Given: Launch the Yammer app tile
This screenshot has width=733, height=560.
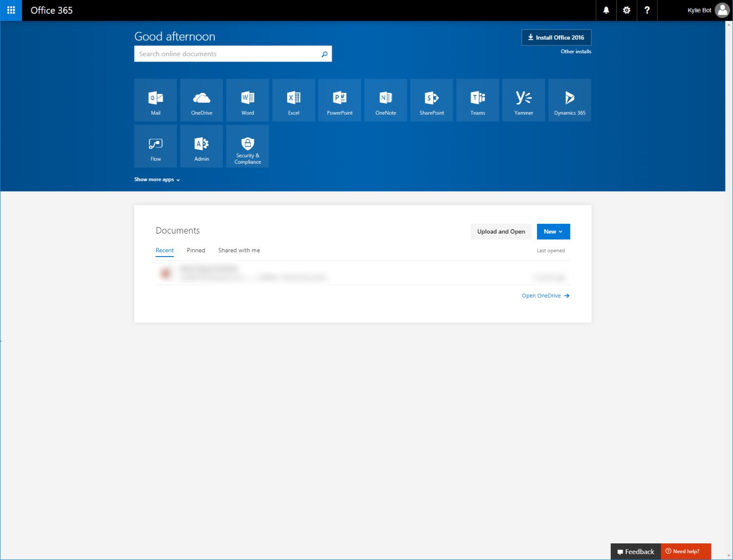Looking at the screenshot, I should click(x=523, y=100).
